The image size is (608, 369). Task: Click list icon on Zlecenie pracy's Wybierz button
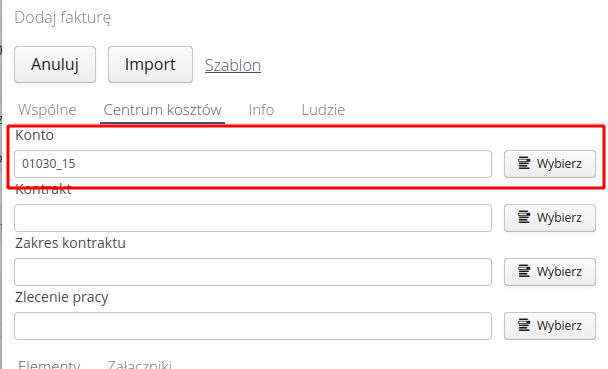point(524,325)
